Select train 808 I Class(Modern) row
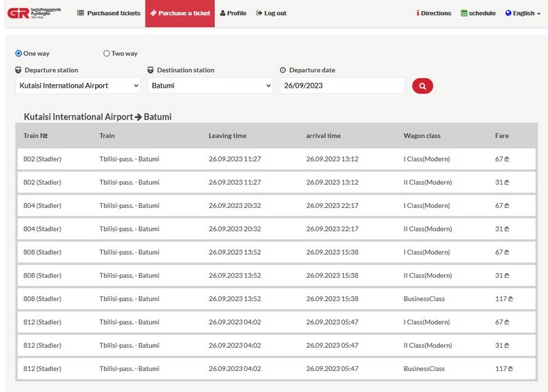The image size is (548, 392). (277, 252)
